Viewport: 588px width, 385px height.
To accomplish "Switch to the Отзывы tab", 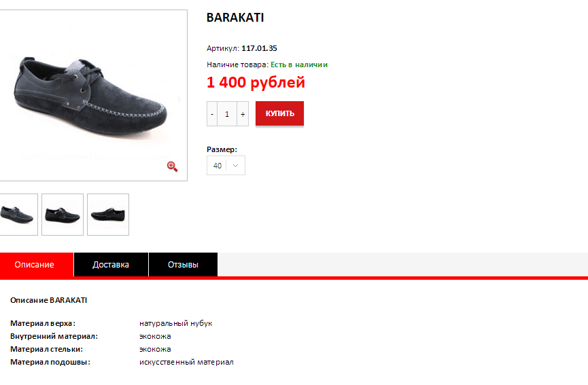I will click(183, 264).
